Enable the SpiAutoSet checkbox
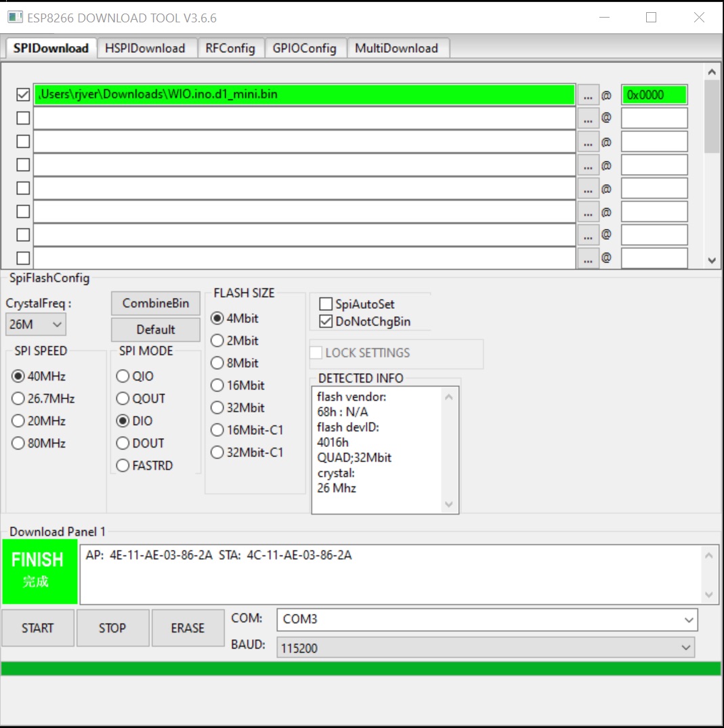The width and height of the screenshot is (724, 728). coord(326,305)
